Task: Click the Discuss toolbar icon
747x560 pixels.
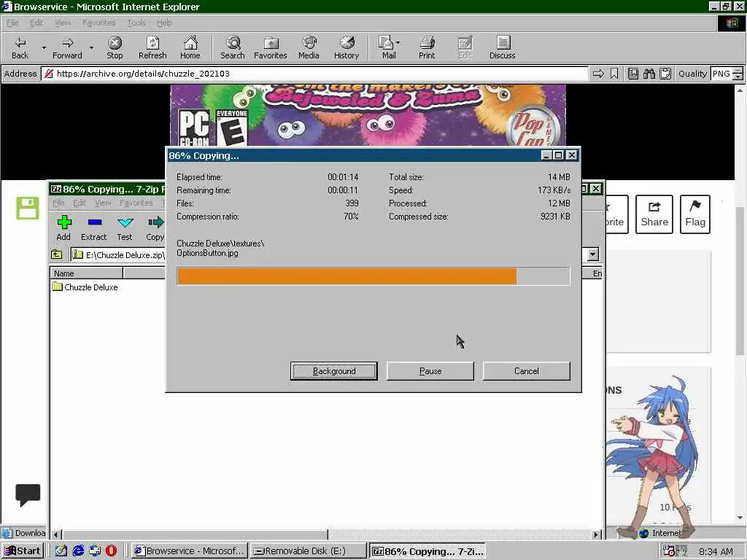Action: point(502,47)
